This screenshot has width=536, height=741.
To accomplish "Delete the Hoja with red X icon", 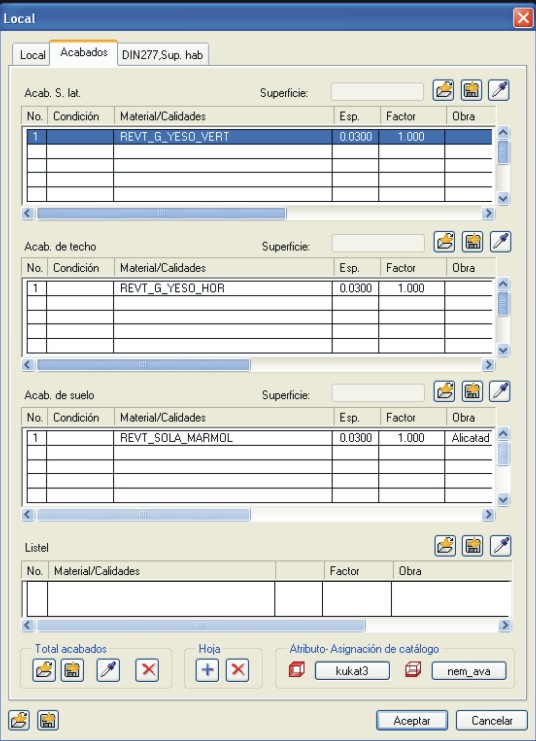I will pos(237,670).
